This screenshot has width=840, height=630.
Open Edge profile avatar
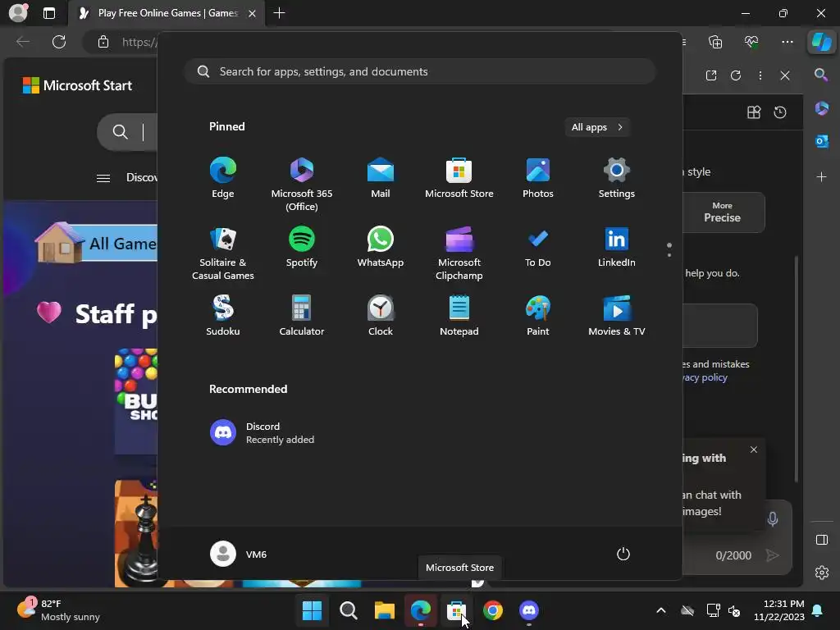(x=18, y=13)
